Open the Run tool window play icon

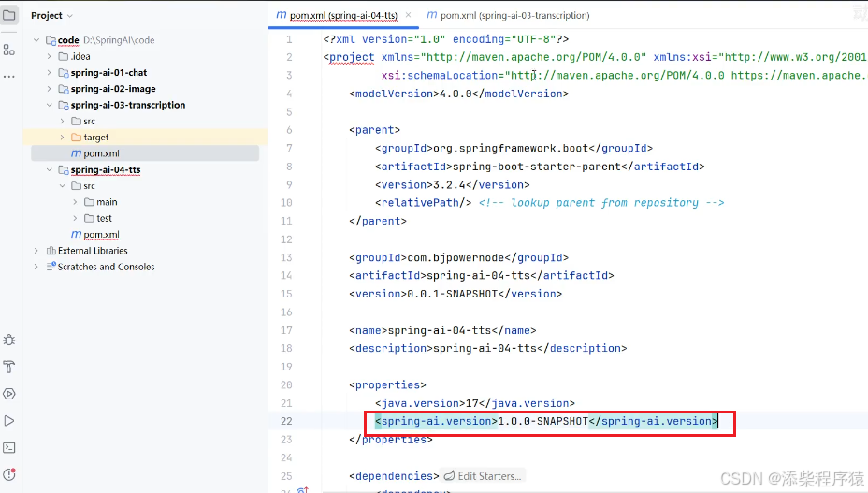click(8, 421)
